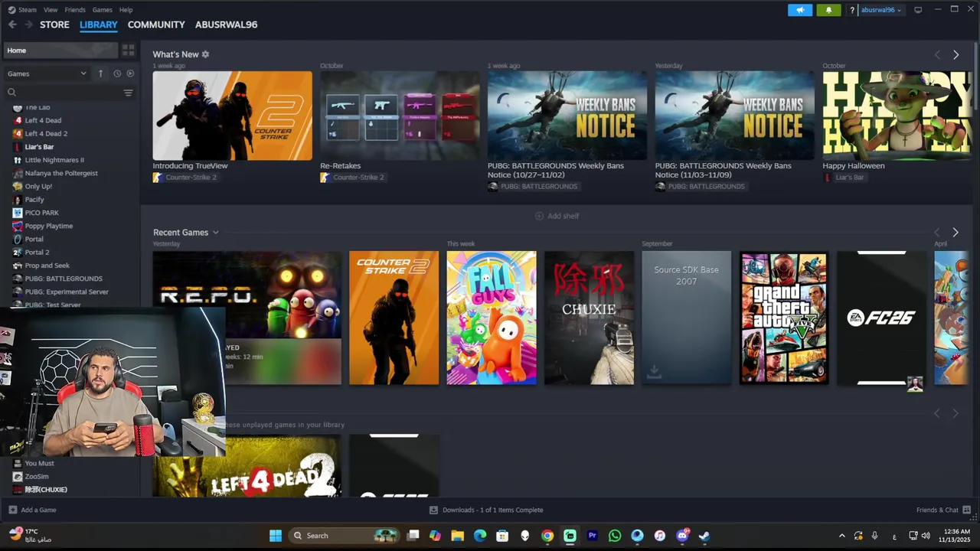Switch library to grid collections view
Viewport: 980px width, 551px height.
click(x=128, y=51)
